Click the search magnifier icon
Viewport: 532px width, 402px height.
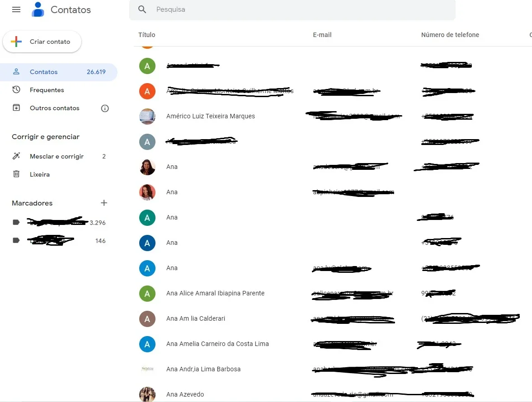point(142,9)
